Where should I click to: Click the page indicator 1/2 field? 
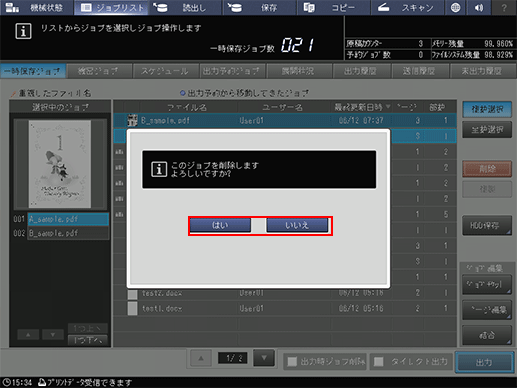tap(232, 358)
